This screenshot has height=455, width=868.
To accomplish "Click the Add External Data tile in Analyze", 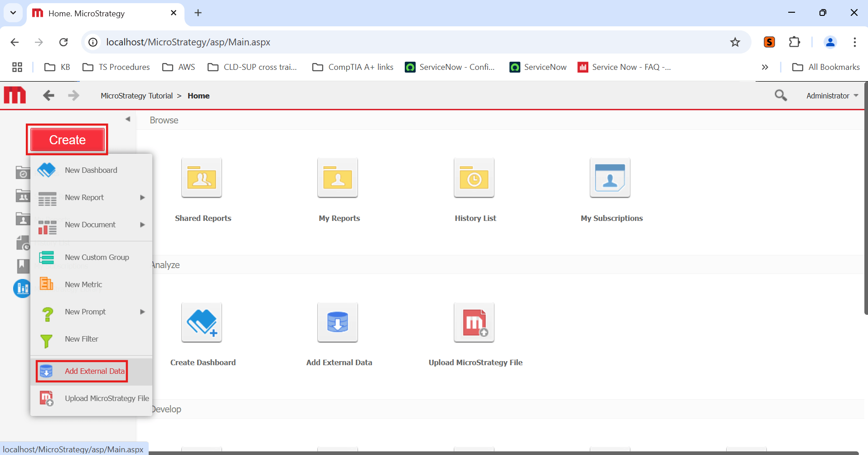I will 338,323.
